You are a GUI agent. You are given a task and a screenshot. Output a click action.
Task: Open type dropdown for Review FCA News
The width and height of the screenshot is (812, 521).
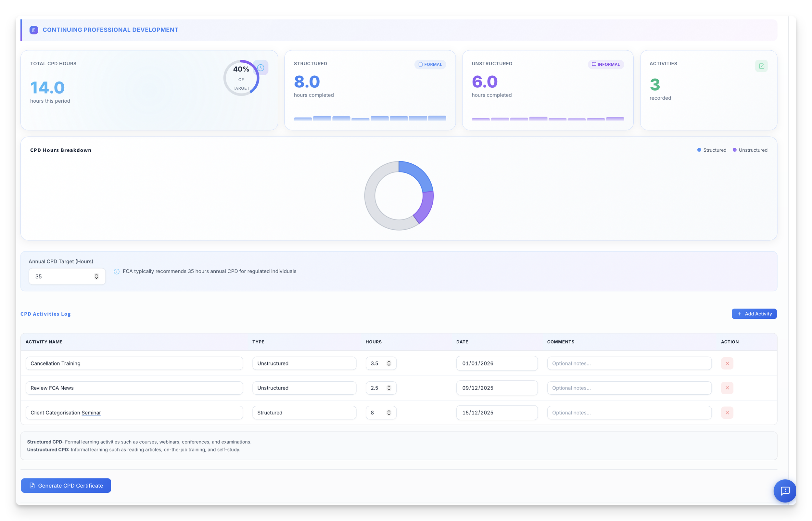click(304, 388)
